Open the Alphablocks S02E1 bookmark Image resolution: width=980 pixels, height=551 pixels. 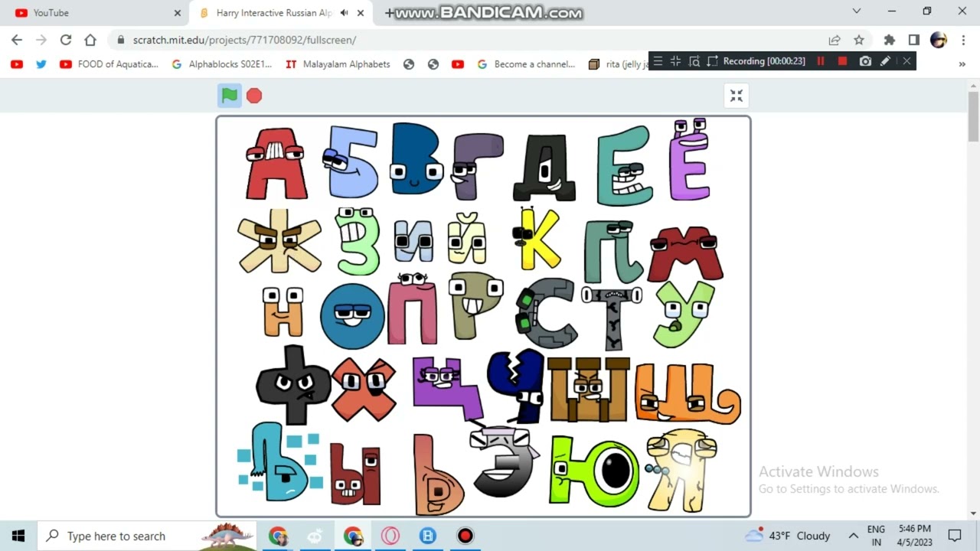222,64
